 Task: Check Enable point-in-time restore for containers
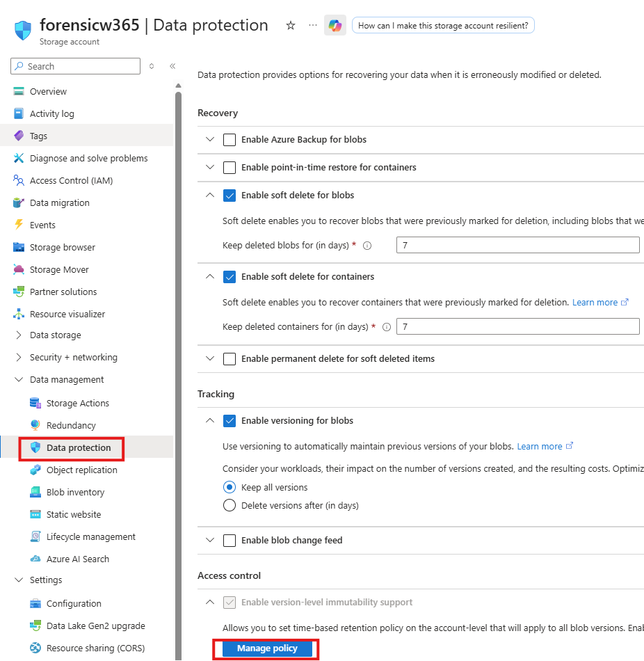tap(230, 168)
